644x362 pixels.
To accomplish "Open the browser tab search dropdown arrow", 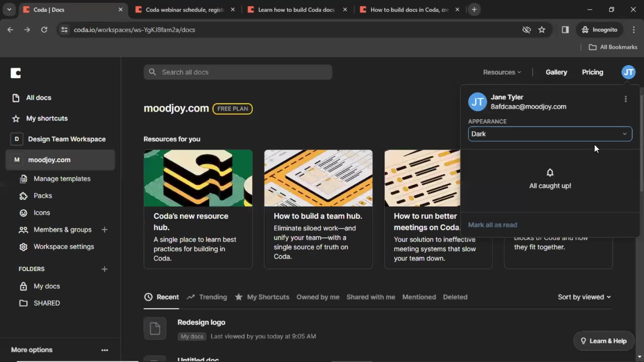I will [9, 9].
